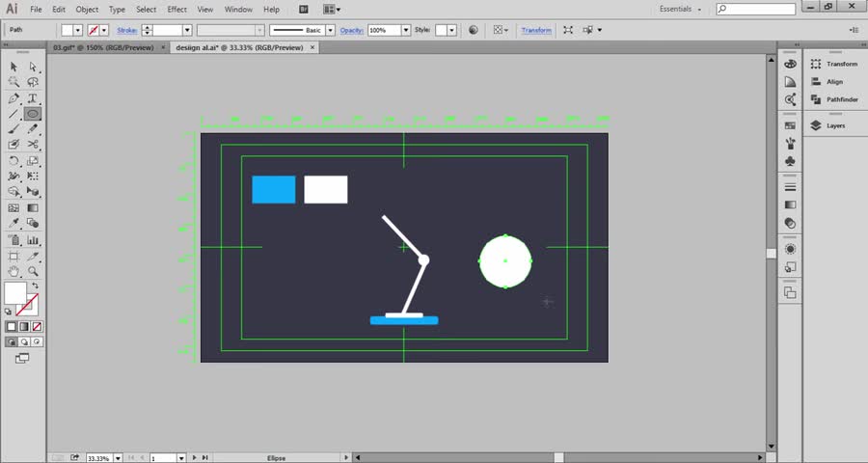Pick the Pen tool
The height and width of the screenshot is (463, 868).
click(x=14, y=98)
